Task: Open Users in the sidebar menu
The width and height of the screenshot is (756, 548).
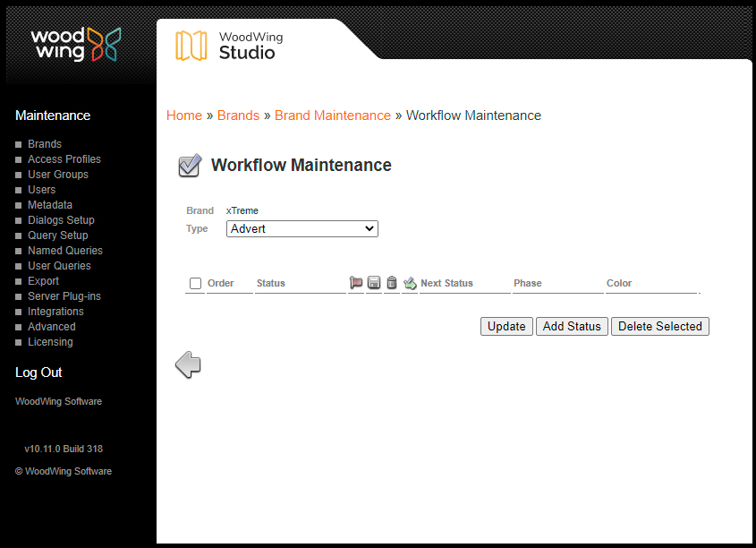Action: pos(41,190)
